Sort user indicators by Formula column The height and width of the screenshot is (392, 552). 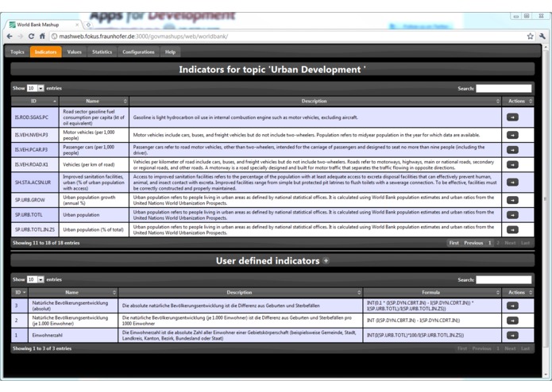click(432, 292)
